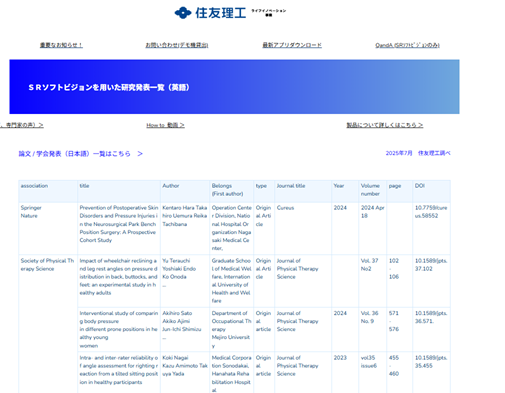The width and height of the screenshot is (505, 393).
Task: Select the 'Springer Nature' association cell
Action: coord(48,229)
